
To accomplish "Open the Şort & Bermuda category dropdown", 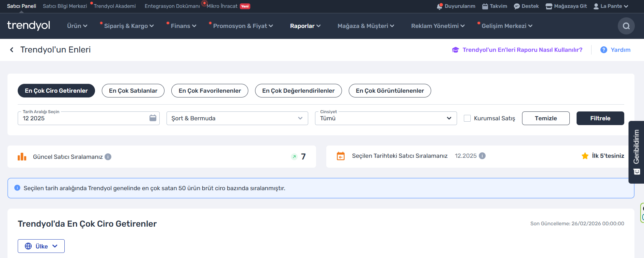I will point(237,118).
